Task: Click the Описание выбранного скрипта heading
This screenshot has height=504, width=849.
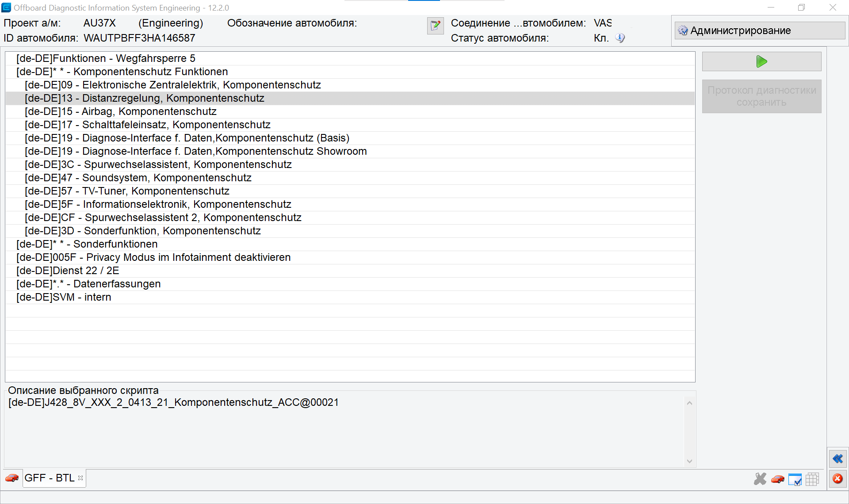Action: click(x=83, y=390)
